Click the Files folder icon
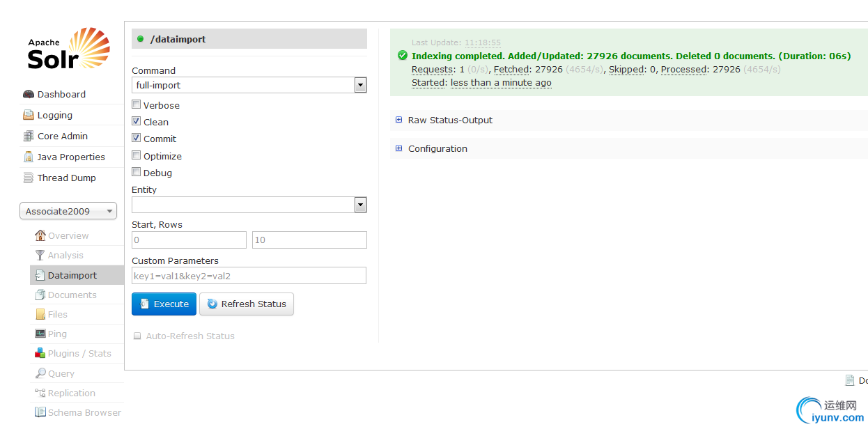The width and height of the screenshot is (868, 429). [40, 314]
